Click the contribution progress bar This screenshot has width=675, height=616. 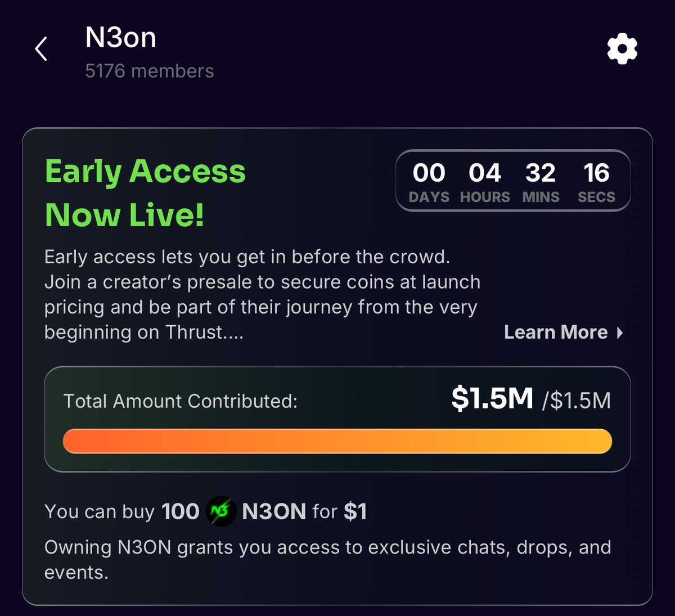point(337,442)
